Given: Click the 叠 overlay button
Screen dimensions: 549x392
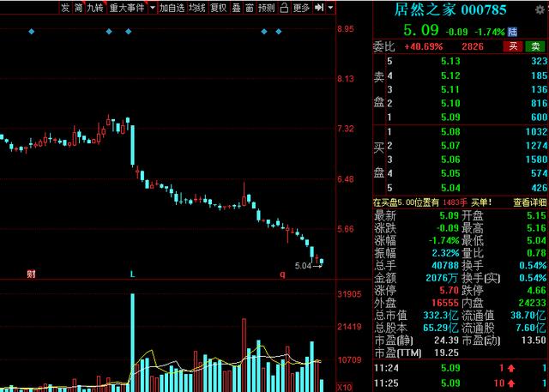Looking at the screenshot, I should point(237,8).
